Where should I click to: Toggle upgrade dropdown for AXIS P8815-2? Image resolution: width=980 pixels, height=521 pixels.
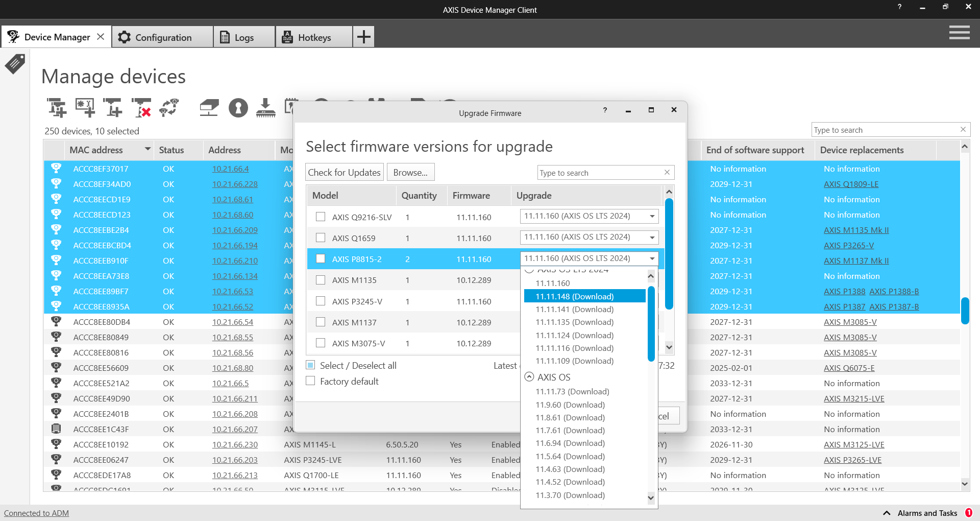point(589,258)
